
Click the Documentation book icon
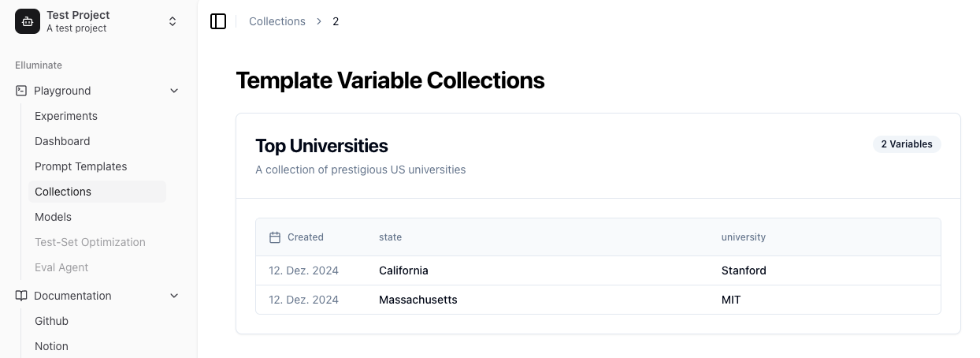[x=21, y=296]
